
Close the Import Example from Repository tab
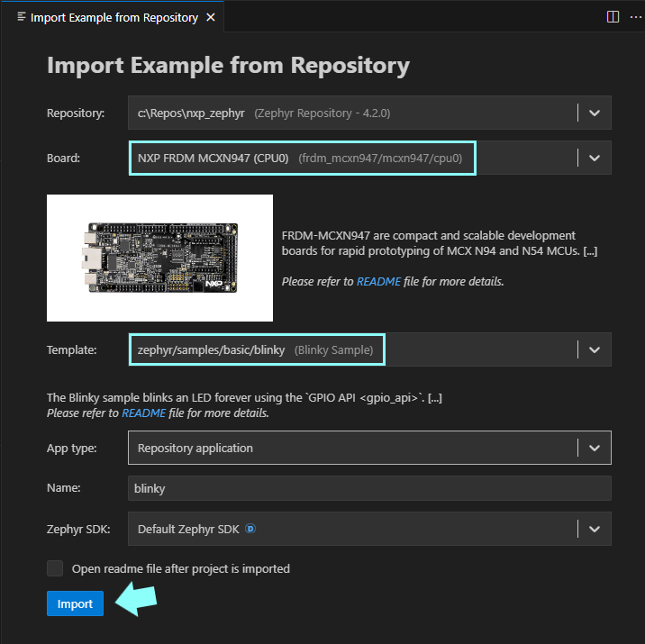[x=211, y=17]
